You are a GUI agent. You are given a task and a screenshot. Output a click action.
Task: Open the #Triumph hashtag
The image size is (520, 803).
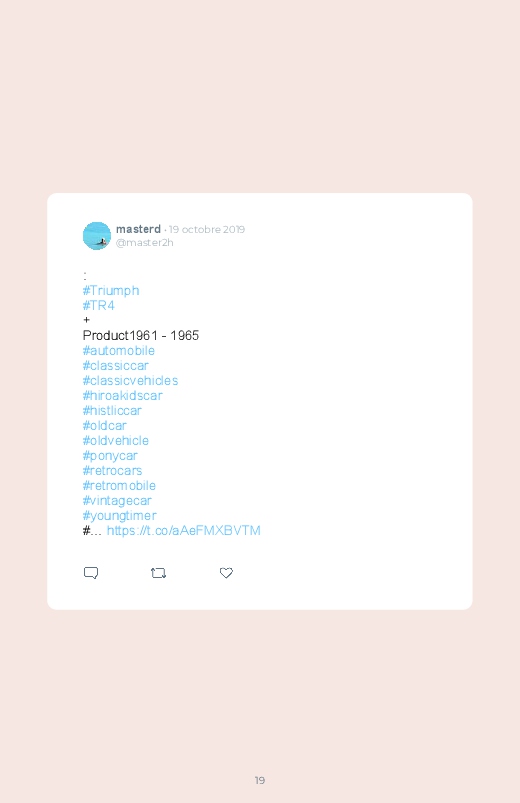[x=111, y=290]
